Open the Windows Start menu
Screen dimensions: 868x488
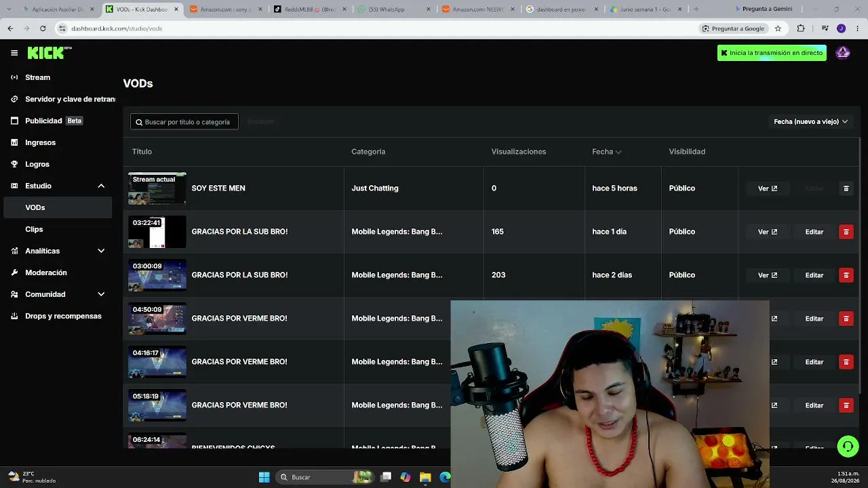click(x=264, y=477)
